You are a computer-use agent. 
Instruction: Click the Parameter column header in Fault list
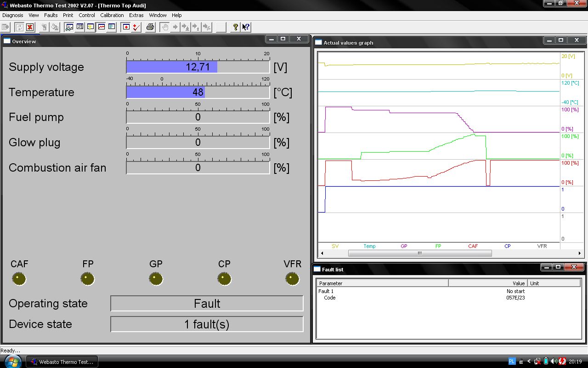(382, 283)
